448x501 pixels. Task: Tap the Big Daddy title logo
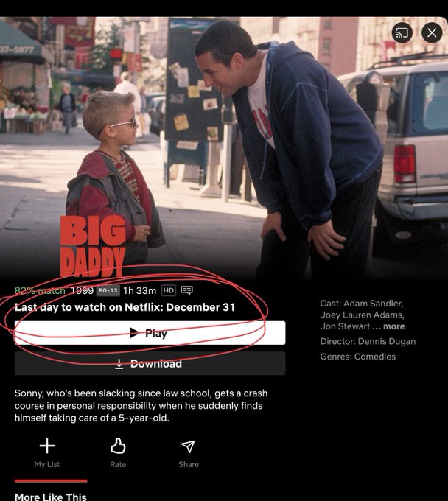(93, 245)
